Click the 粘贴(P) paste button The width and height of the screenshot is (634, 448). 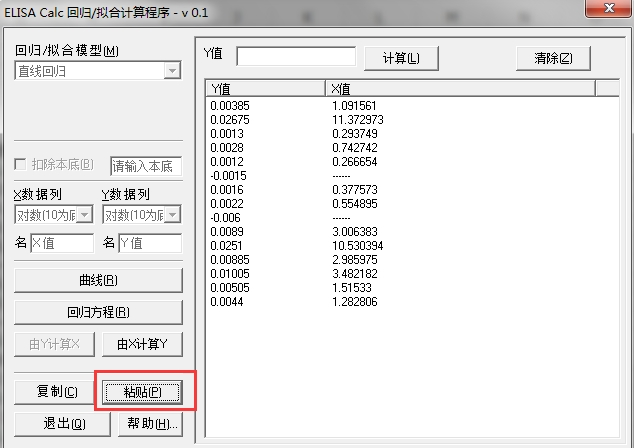click(142, 392)
